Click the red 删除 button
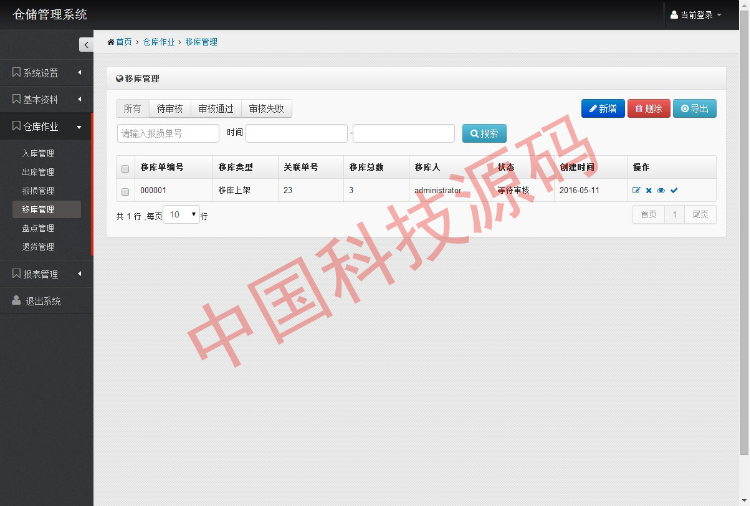 point(648,109)
